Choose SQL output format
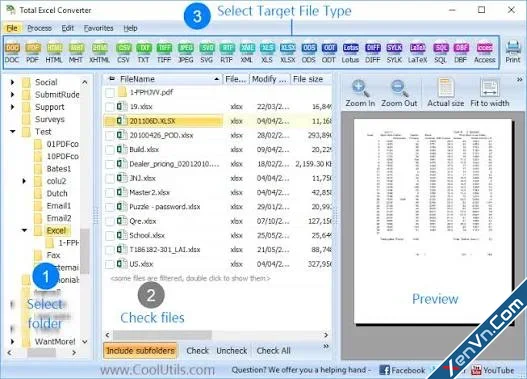Viewport: 527px width, 379px height. [441, 53]
